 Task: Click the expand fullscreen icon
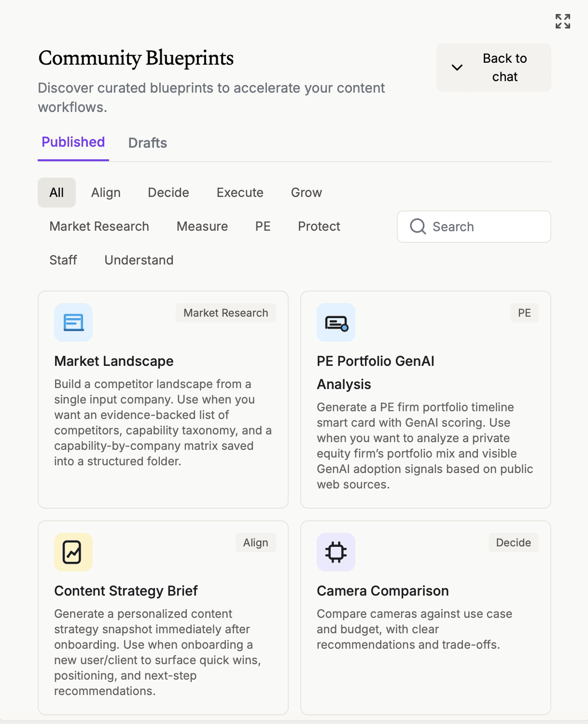click(562, 21)
